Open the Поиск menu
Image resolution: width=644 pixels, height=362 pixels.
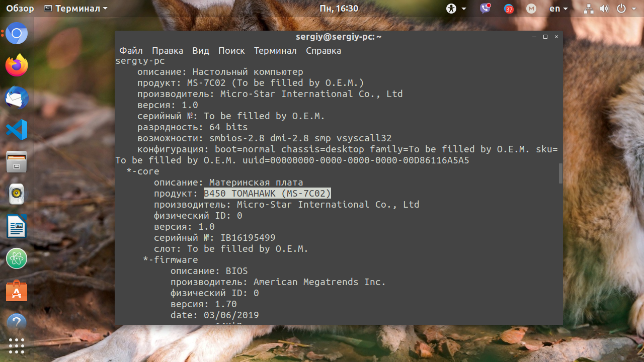(231, 51)
